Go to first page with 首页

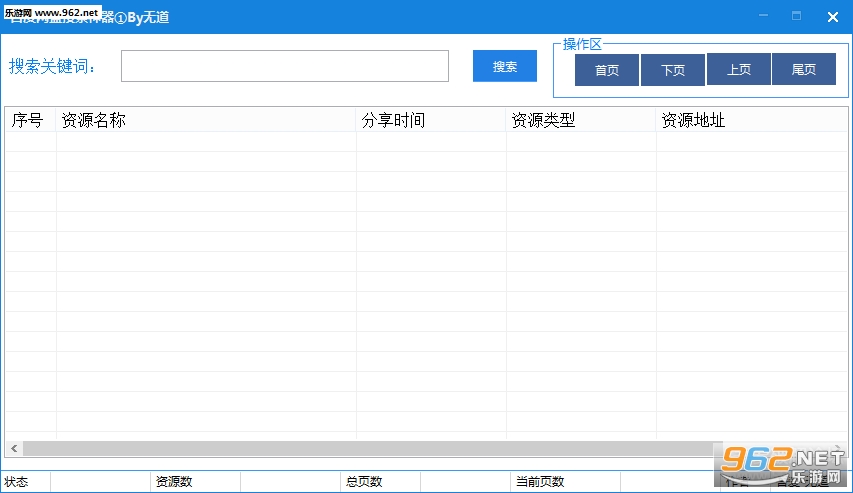pos(606,70)
